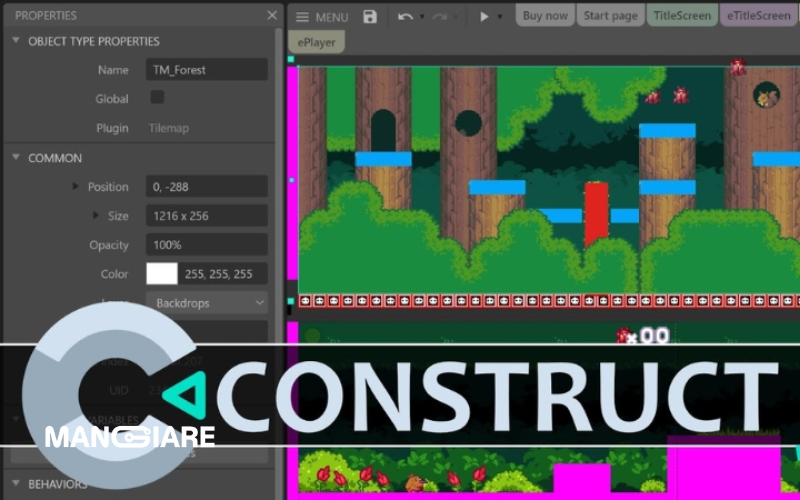Redo the last undone action

click(x=439, y=17)
